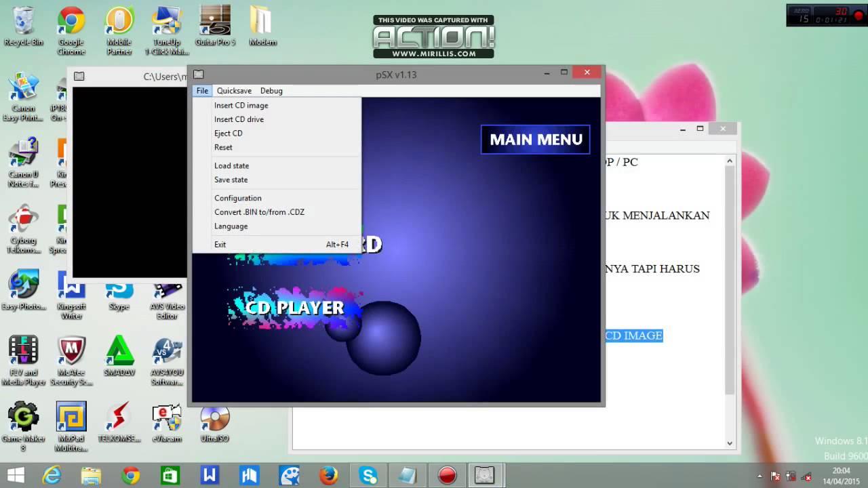
Task: Open the Debug menu
Action: pyautogui.click(x=271, y=91)
